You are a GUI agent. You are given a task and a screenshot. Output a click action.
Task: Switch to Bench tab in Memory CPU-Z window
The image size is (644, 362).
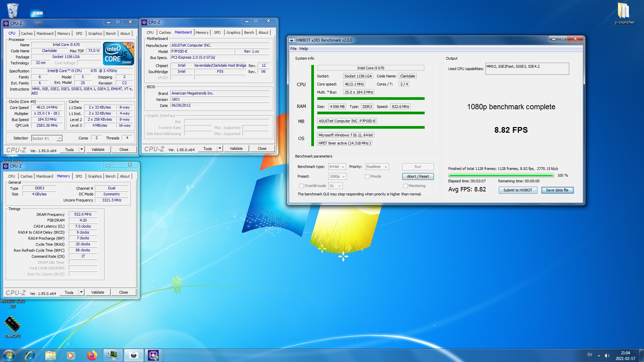tap(110, 176)
